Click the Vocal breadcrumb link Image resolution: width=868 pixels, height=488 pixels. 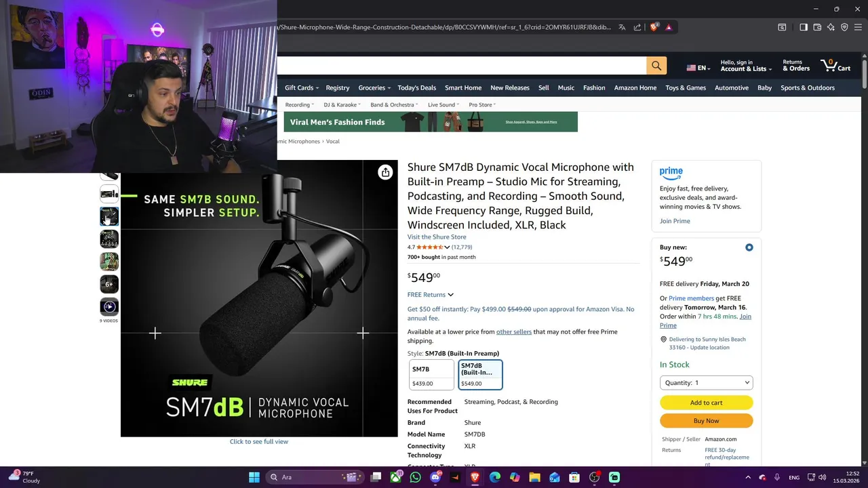click(x=332, y=142)
